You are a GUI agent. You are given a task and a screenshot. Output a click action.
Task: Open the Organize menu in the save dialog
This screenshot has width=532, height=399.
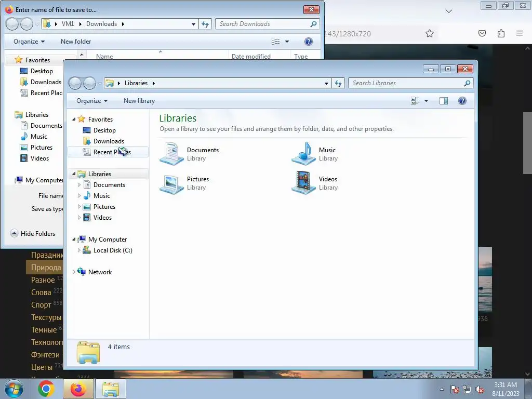[x=29, y=42]
